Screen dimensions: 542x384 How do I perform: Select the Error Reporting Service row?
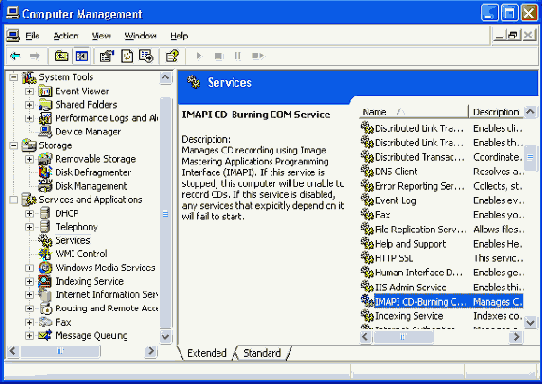point(442,186)
